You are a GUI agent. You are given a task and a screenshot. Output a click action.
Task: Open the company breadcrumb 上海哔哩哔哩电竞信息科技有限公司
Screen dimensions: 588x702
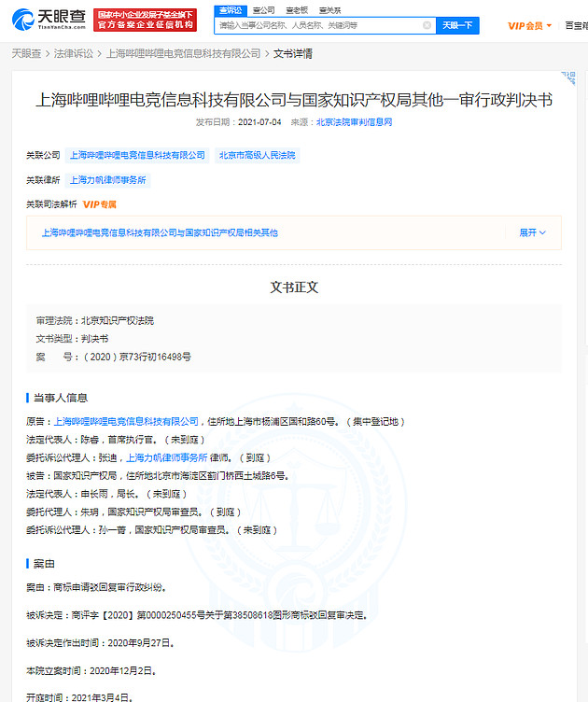(x=183, y=54)
